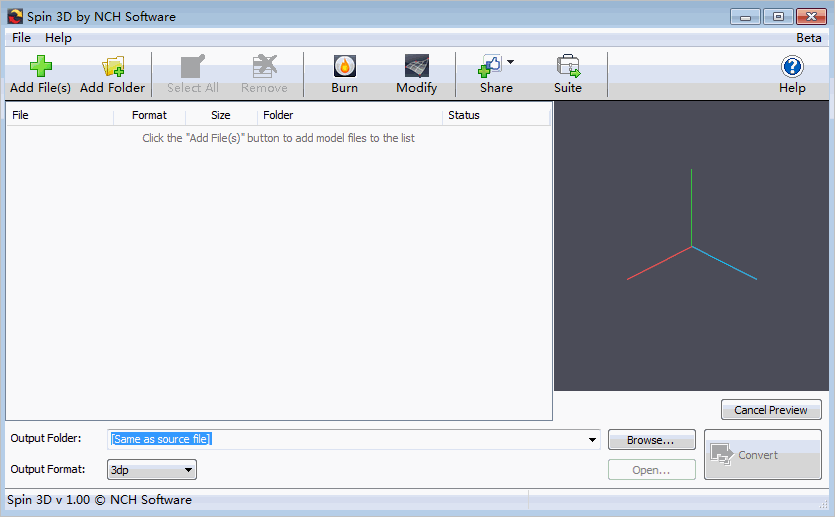This screenshot has width=835, height=517.
Task: Click the Remove toolbar icon
Action: [265, 66]
